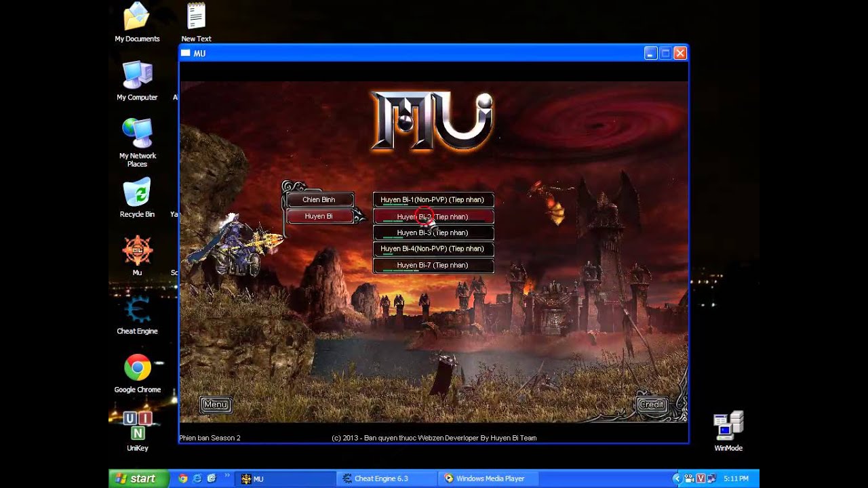Viewport: 868px width, 488px height.
Task: Choose server Huyen Bi-1(Non-PVP)
Action: click(433, 200)
